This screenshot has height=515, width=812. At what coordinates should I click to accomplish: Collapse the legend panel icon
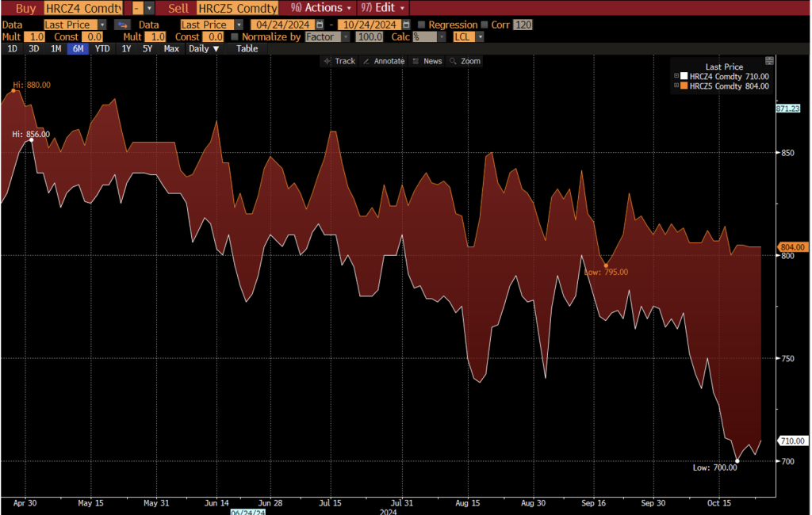pyautogui.click(x=768, y=60)
